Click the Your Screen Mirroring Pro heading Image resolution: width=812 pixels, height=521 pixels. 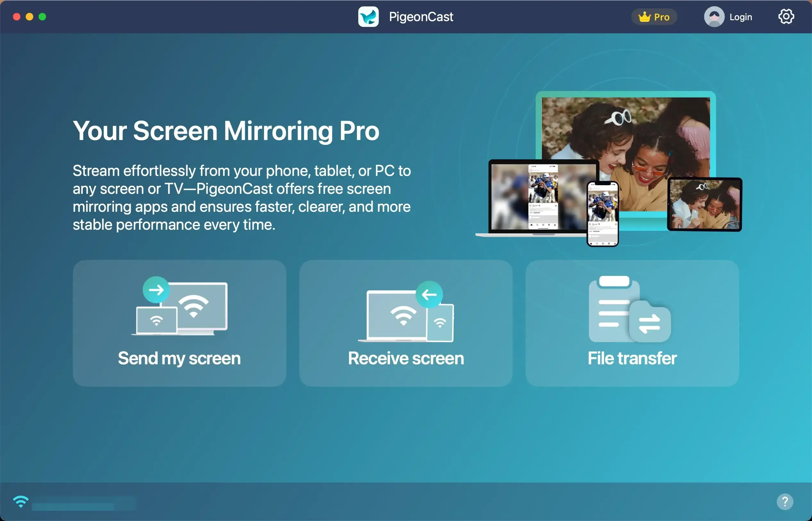coord(226,131)
